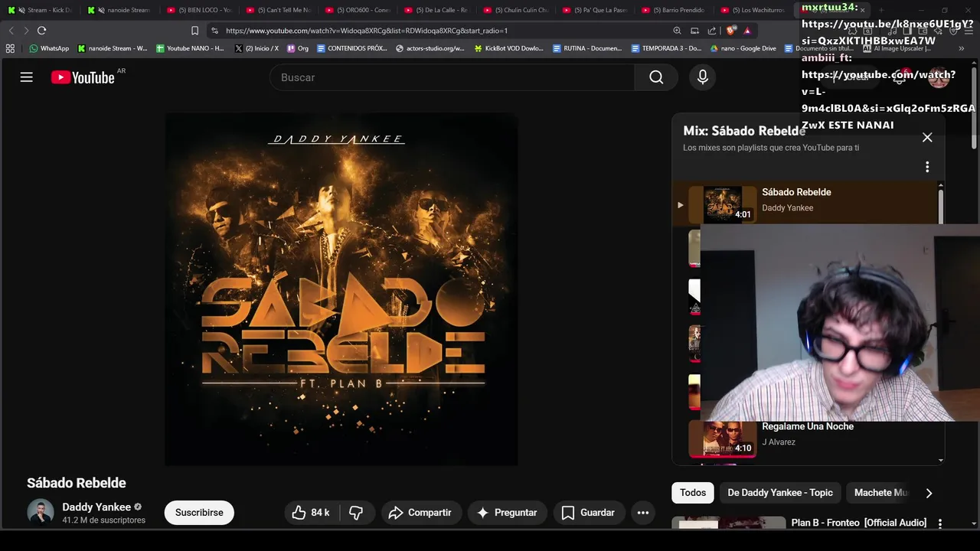
Task: Open the Mix playlist three-dot menu
Action: pos(927,167)
